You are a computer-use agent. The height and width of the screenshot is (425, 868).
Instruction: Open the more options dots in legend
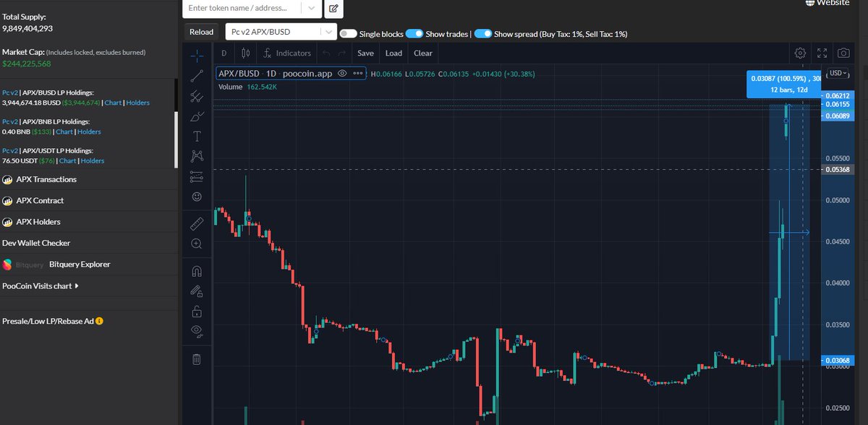[358, 74]
